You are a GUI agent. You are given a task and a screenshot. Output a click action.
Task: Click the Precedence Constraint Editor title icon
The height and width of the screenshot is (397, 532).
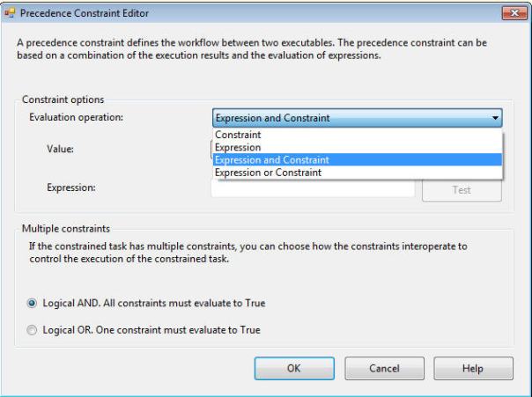coord(11,11)
